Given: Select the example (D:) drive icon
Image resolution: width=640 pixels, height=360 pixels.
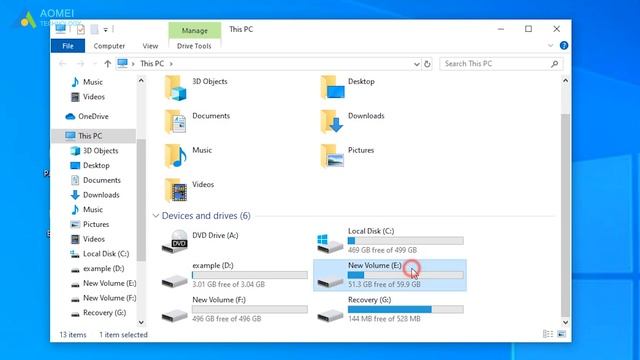Looking at the screenshot, I should tap(175, 281).
